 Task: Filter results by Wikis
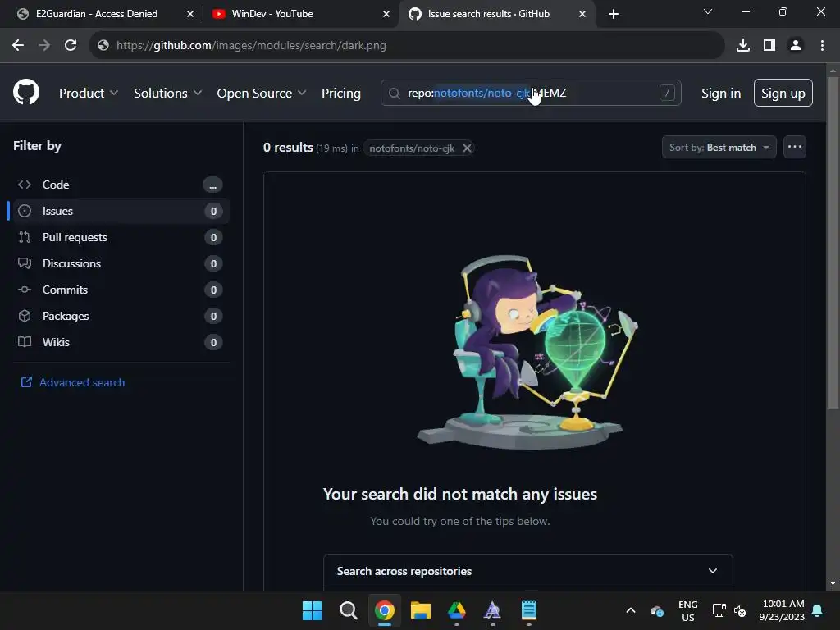120,342
